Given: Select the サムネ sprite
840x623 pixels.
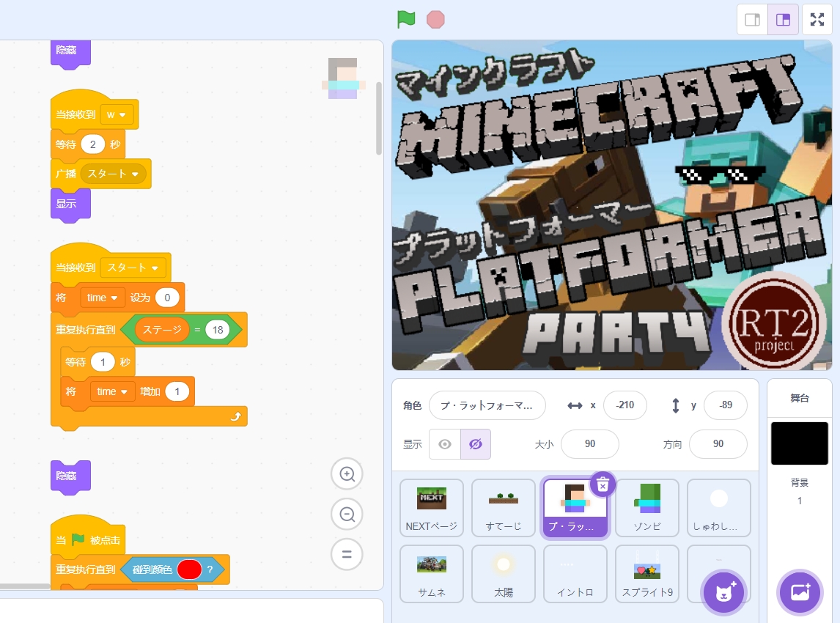Looking at the screenshot, I should point(431,574).
